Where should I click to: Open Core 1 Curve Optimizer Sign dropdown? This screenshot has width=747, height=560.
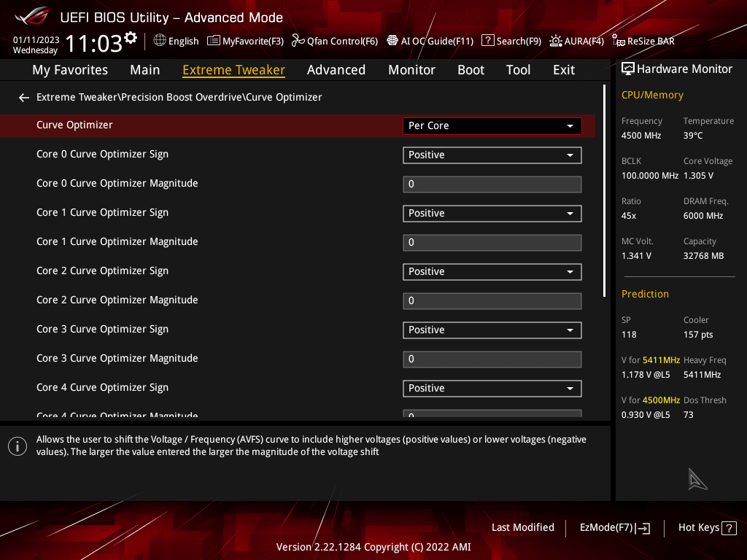pyautogui.click(x=492, y=214)
